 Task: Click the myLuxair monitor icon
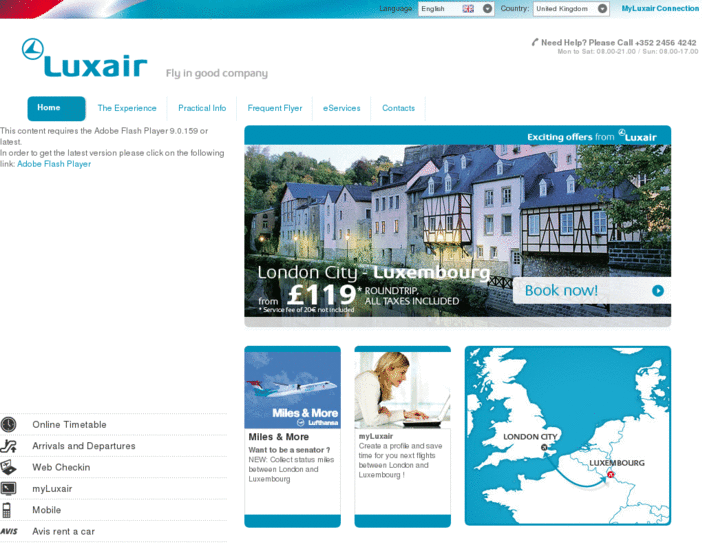(x=8, y=488)
